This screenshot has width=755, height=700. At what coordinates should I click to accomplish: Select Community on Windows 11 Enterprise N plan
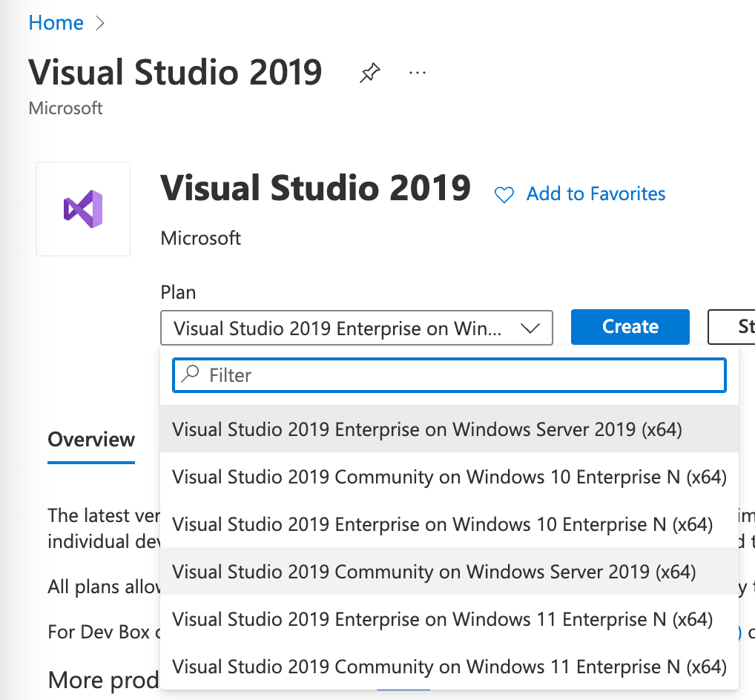pos(449,667)
